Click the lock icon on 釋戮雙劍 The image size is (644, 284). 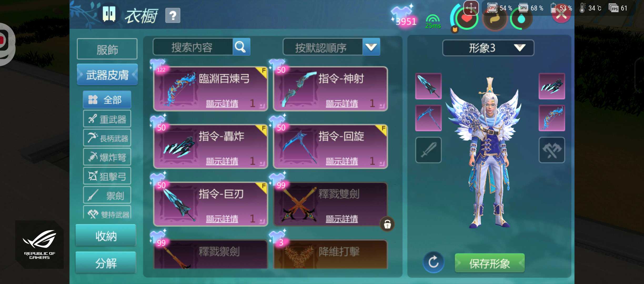pos(387,224)
